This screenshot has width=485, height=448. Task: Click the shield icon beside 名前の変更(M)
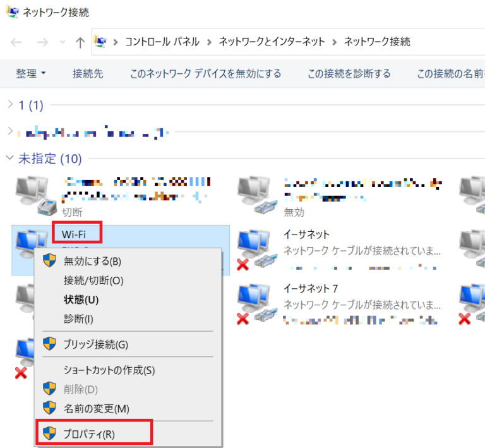coord(49,408)
